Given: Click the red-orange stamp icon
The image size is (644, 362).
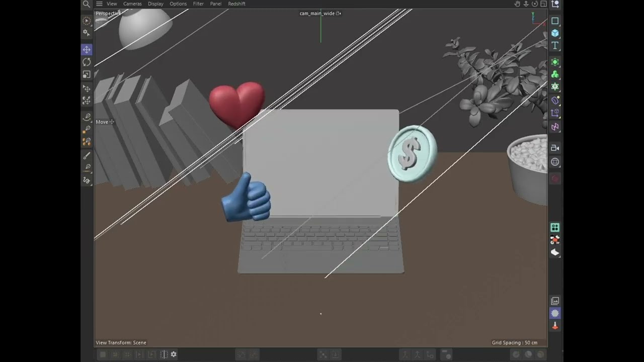Looking at the screenshot, I should coord(555,326).
